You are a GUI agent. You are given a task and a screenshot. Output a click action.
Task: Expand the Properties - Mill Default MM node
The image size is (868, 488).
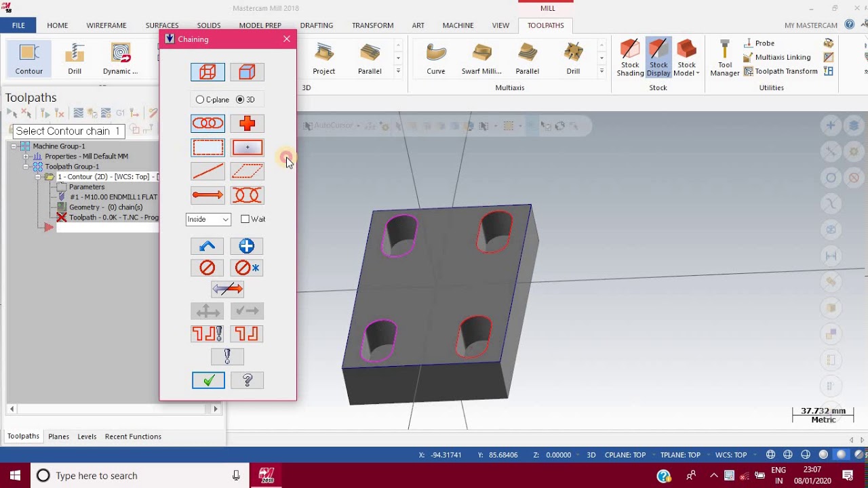(x=26, y=157)
